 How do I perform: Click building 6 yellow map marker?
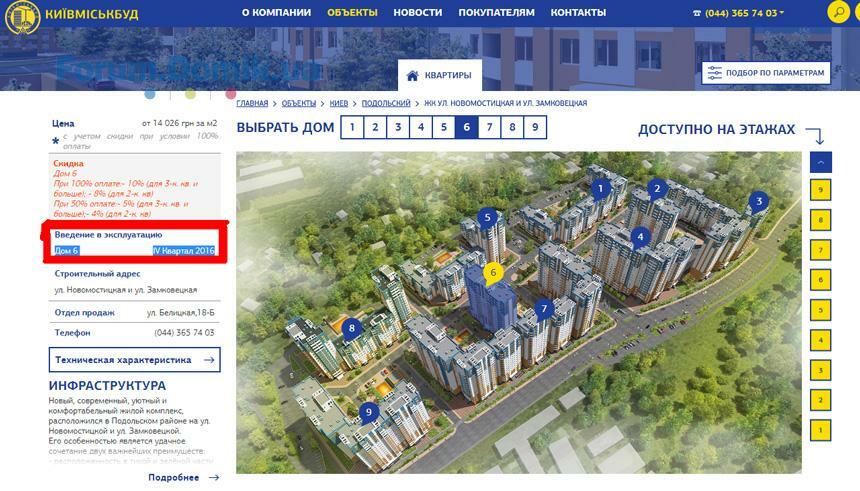point(491,272)
